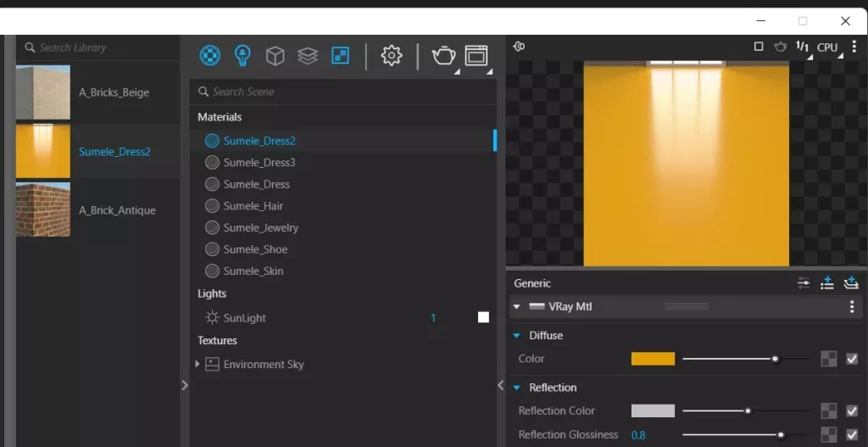Click the VRay Mtl layer drag handle
The height and width of the screenshot is (447, 868).
(686, 306)
